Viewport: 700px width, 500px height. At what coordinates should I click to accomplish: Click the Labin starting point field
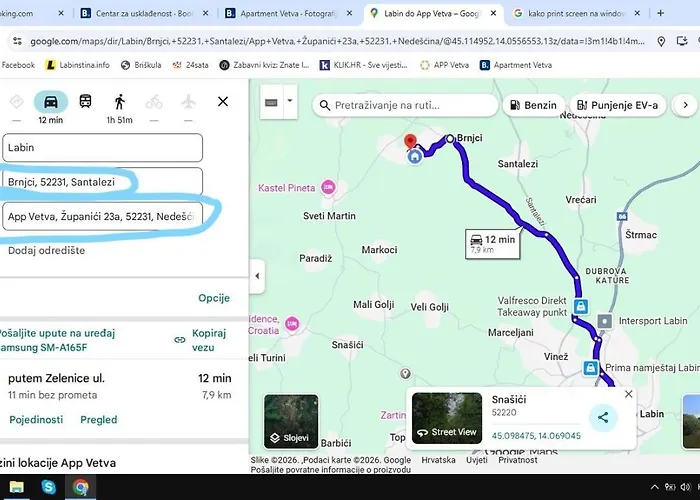point(102,147)
